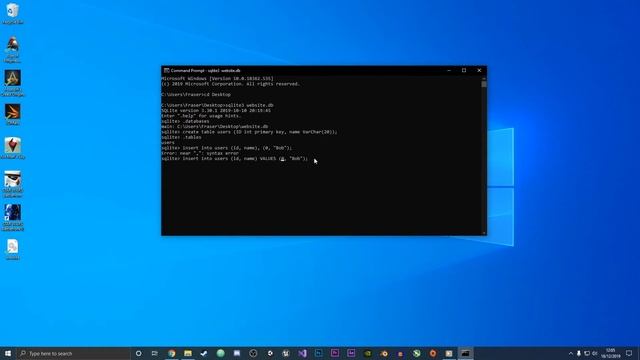Click the Command Prompt vertical scrollbar thumb
The width and height of the screenshot is (640, 360).
tap(484, 84)
